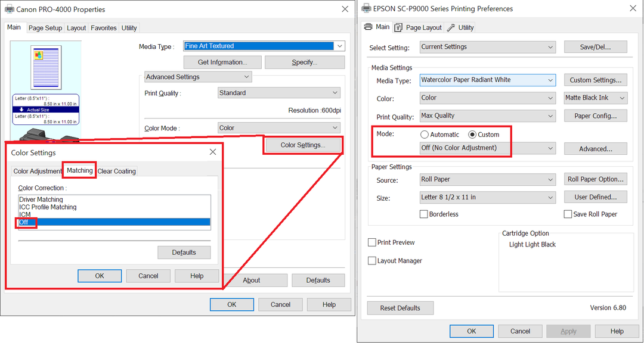The image size is (644, 343).
Task: Switch to the EPSON Utility tab
Action: click(x=460, y=27)
